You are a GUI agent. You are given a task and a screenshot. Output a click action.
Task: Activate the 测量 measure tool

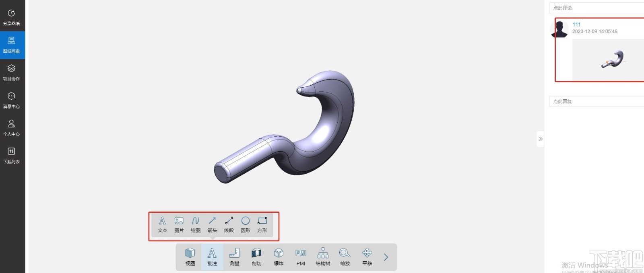(234, 257)
